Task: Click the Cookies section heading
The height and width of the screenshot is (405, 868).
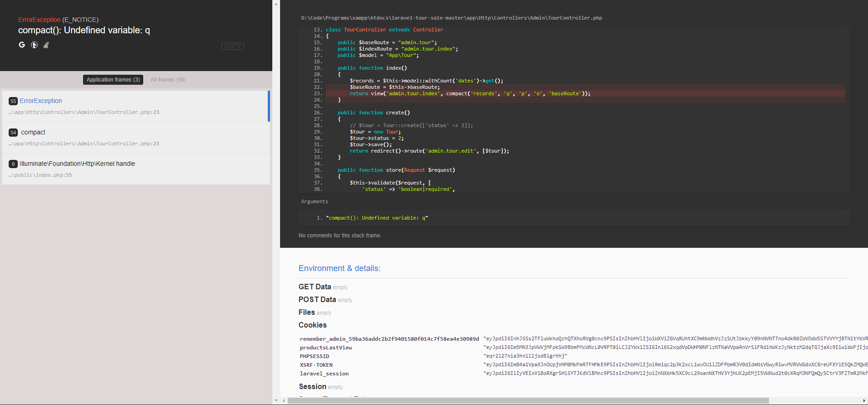Action: pyautogui.click(x=312, y=325)
